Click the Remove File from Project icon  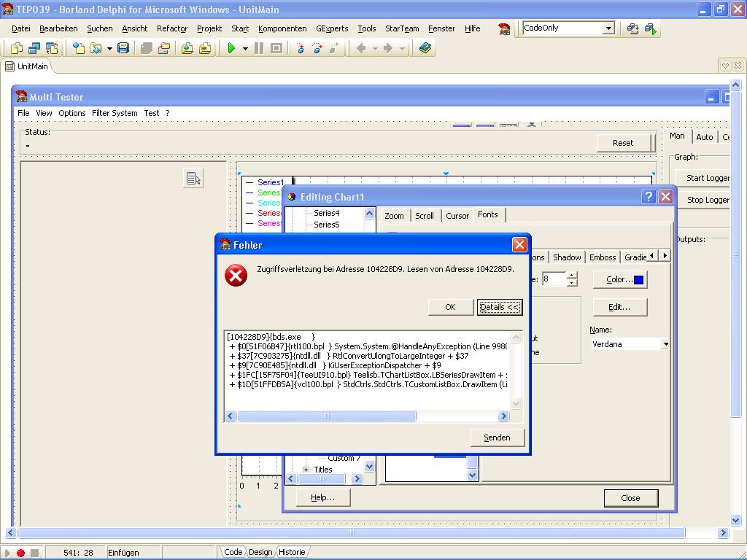pos(205,48)
